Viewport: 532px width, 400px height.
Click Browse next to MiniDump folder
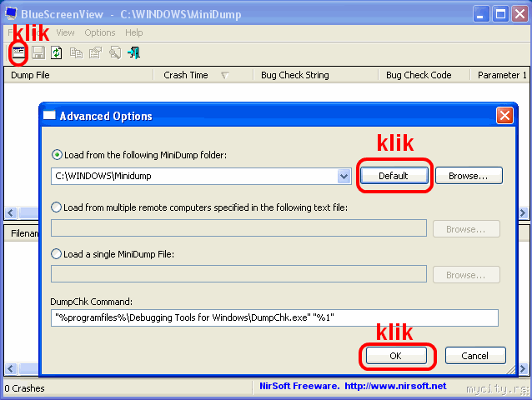tap(469, 176)
